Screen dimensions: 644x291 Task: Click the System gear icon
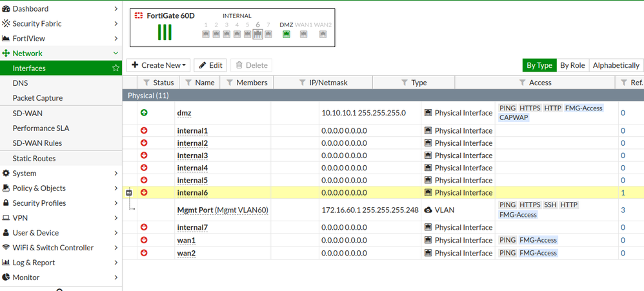(6, 173)
